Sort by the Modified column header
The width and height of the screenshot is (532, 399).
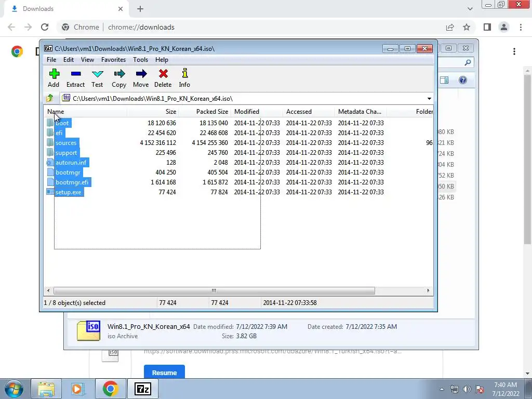point(257,112)
